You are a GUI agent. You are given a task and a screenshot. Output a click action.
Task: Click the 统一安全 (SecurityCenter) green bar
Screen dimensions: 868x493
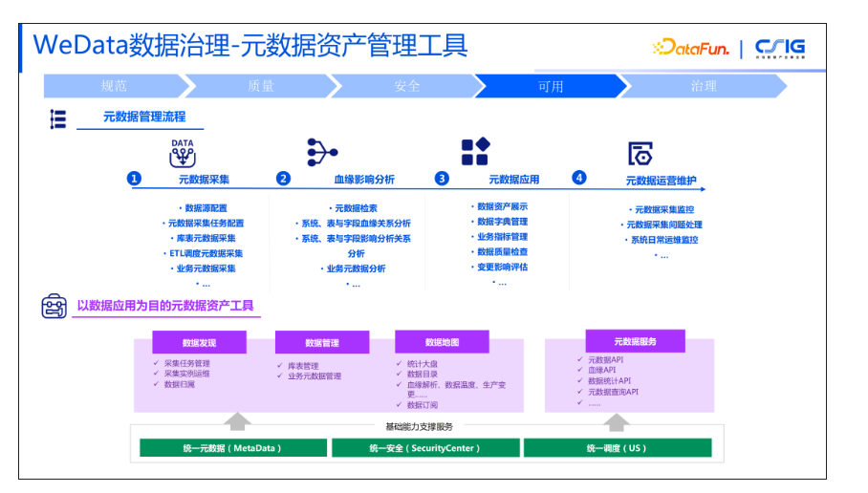425,448
